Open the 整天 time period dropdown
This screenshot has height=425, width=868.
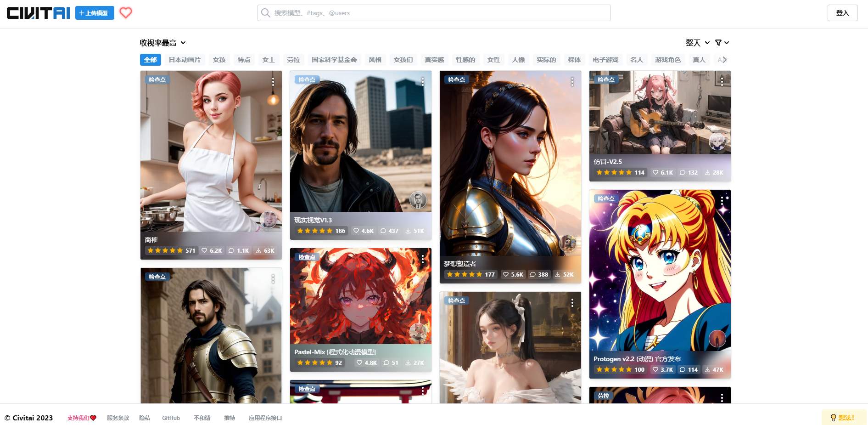(x=698, y=43)
